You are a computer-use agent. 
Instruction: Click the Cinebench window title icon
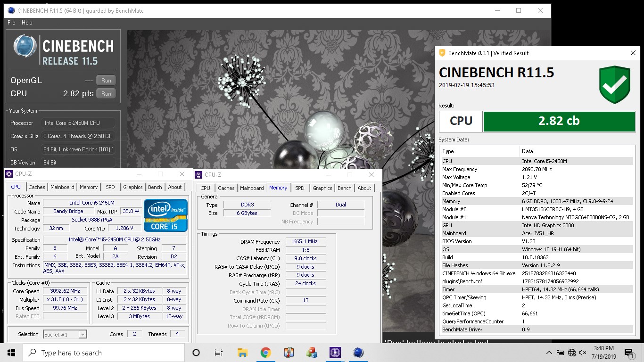[x=11, y=10]
